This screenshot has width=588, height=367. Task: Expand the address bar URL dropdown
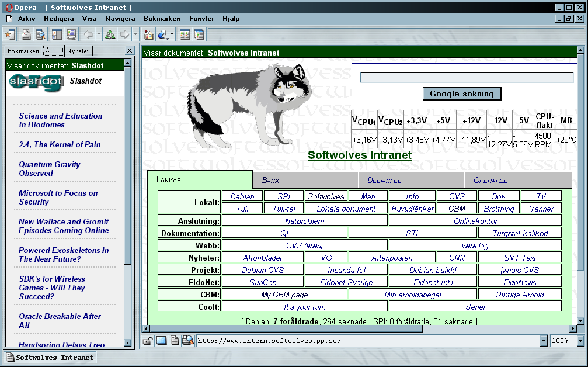[544, 341]
